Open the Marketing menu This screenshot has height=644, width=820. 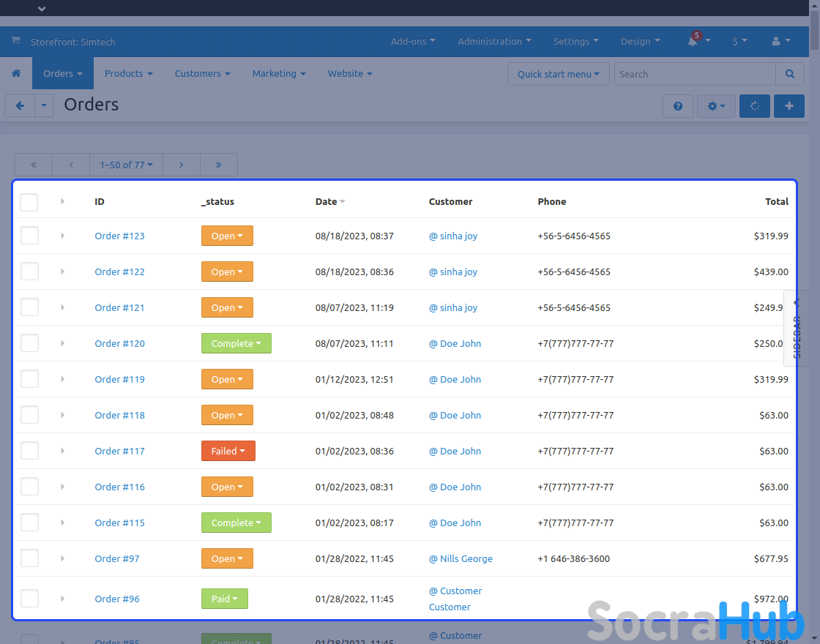[279, 74]
